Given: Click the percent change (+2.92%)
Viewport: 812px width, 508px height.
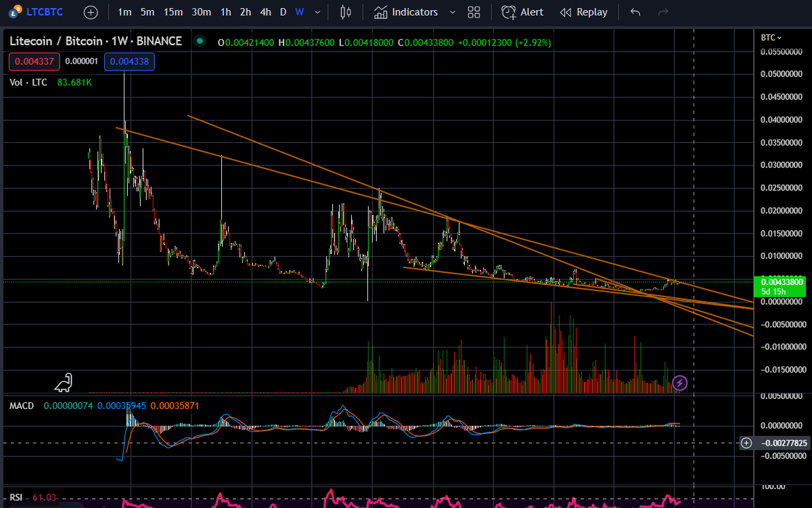Looking at the screenshot, I should (x=533, y=42).
